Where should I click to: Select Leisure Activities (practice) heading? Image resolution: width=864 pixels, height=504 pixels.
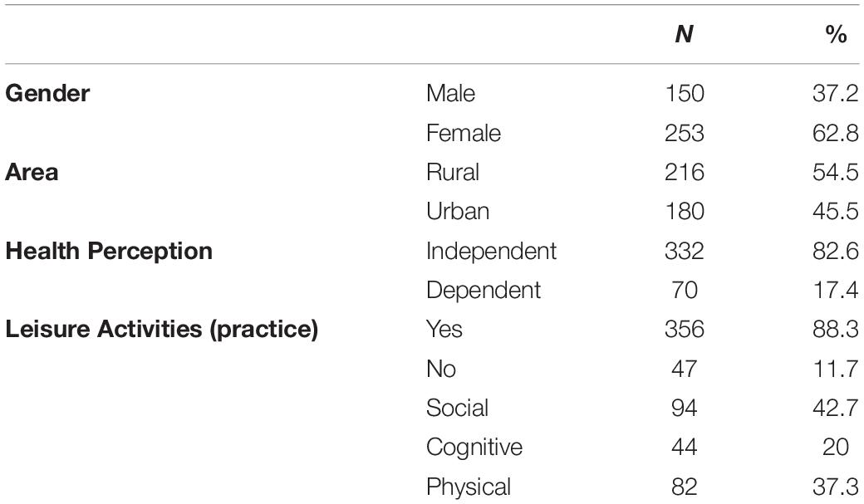point(161,330)
